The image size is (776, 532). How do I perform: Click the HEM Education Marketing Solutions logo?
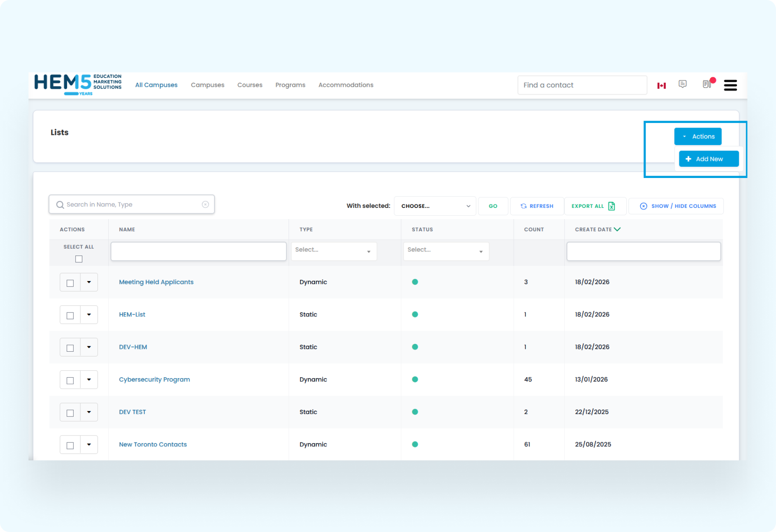[x=78, y=84]
